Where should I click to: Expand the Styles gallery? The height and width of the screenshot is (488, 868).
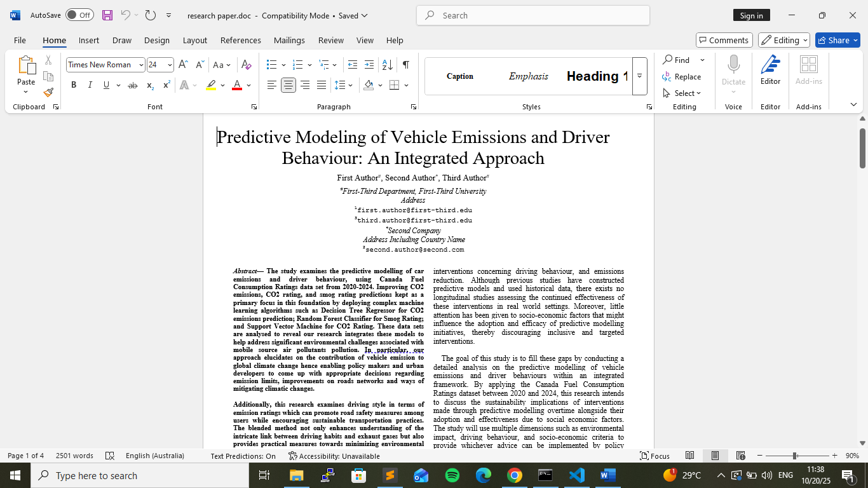[x=639, y=76]
